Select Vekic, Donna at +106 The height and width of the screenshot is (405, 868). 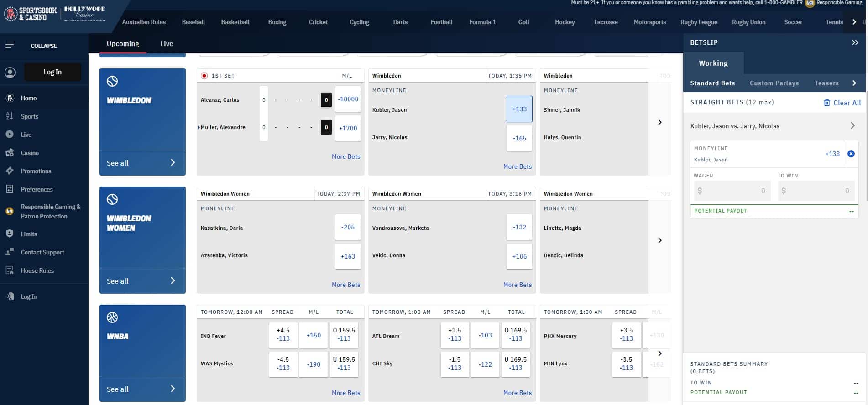point(519,256)
